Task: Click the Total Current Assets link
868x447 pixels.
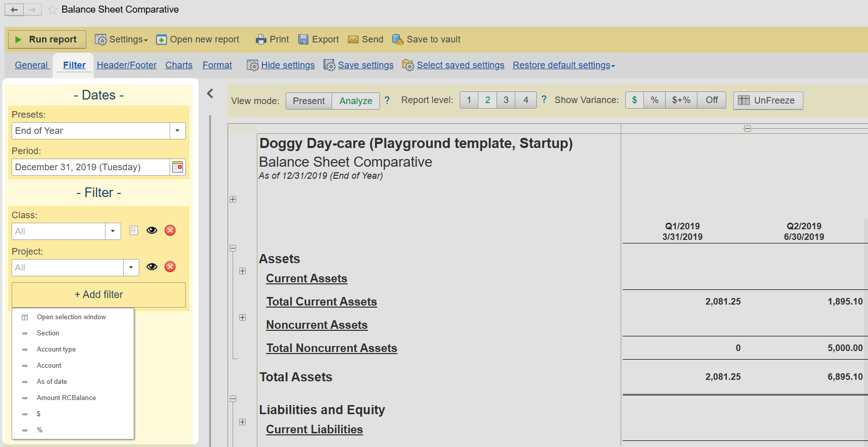Action: tap(321, 302)
